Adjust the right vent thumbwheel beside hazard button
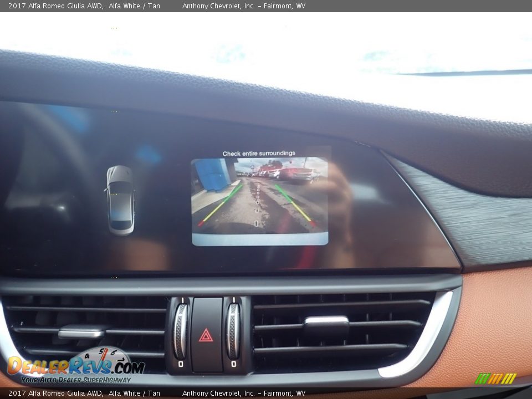This screenshot has width=532, height=399. pos(233,331)
